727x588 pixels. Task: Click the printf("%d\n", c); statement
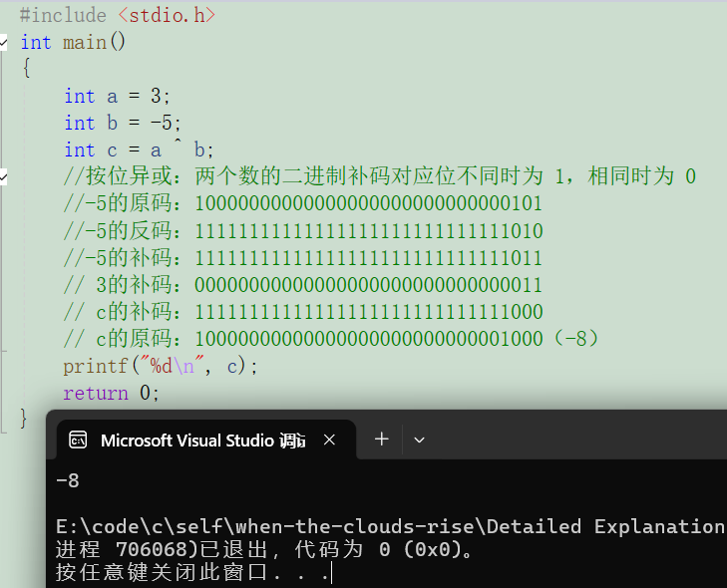(160, 366)
